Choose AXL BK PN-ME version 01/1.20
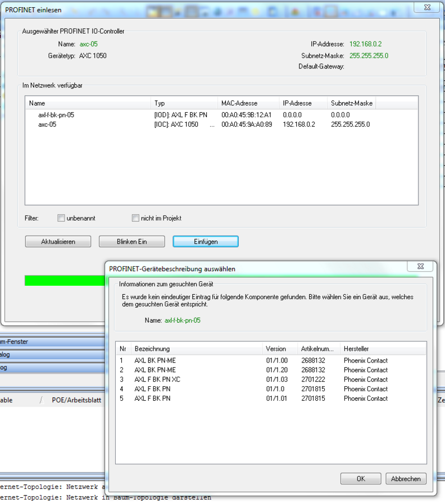 coord(155,370)
